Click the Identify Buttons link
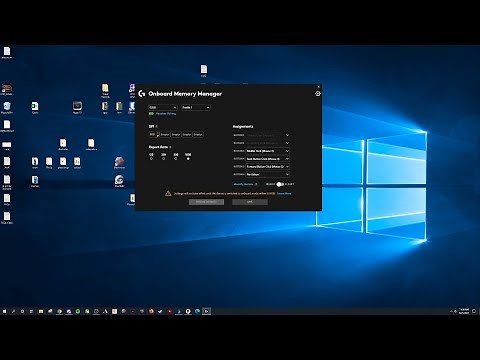Viewport: 480px width, 360px height. (243, 184)
